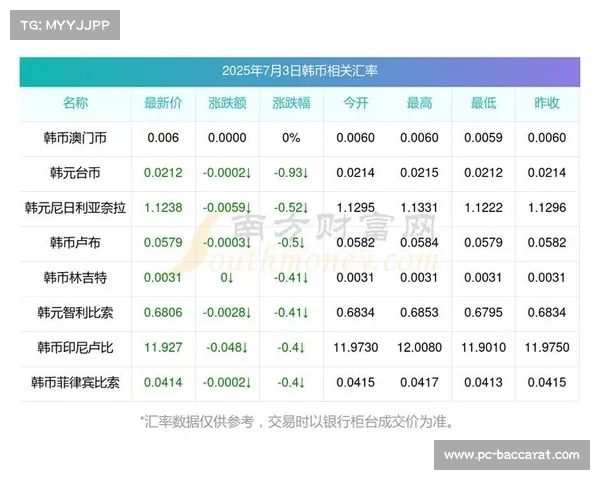600x480 pixels.
Task: Select the 最低 column header
Action: pyautogui.click(x=483, y=103)
